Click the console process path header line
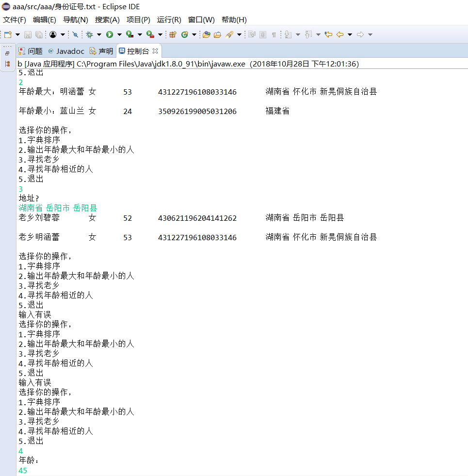This screenshot has width=468, height=476. [x=188, y=64]
